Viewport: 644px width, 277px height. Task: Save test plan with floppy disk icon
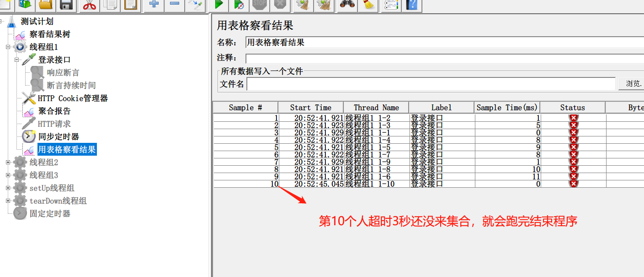coord(66,5)
